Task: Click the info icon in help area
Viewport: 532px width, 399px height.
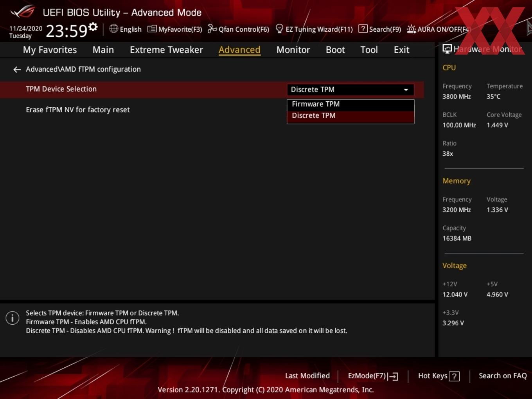Action: [x=13, y=318]
